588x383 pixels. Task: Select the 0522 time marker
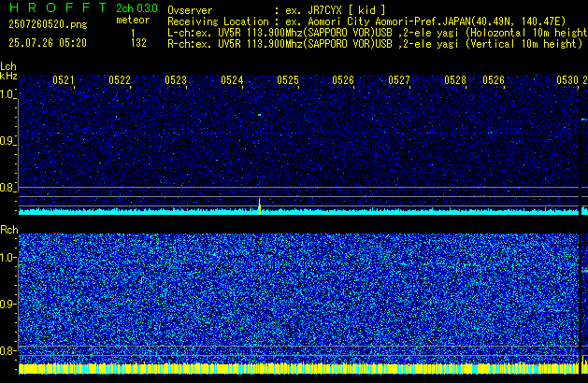[x=120, y=80]
